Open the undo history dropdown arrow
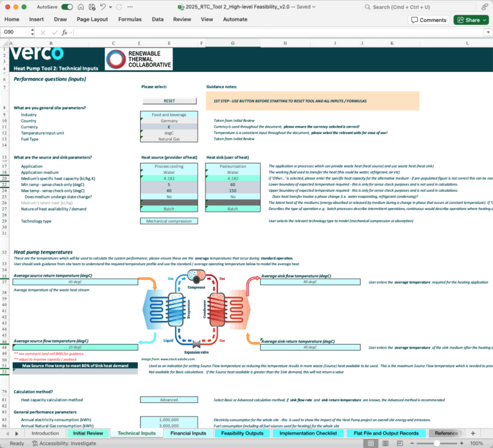The width and height of the screenshot is (493, 448). point(110,7)
